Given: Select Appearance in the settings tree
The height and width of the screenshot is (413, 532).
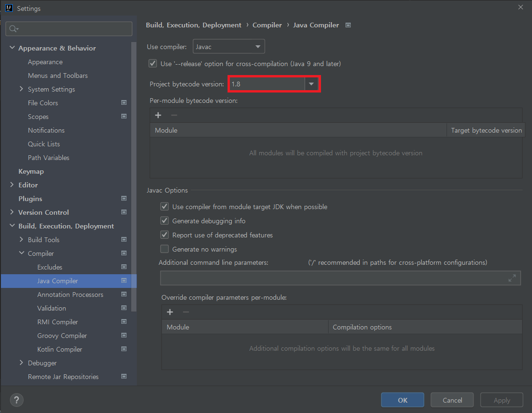Looking at the screenshot, I should pyautogui.click(x=45, y=62).
